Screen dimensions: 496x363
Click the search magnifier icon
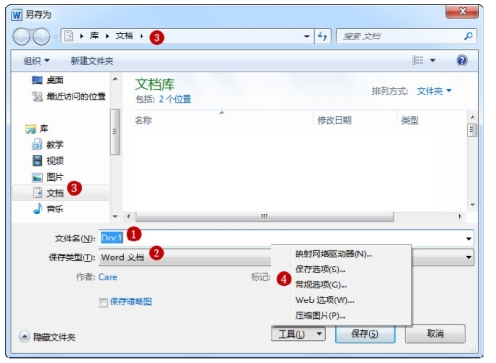pos(468,36)
